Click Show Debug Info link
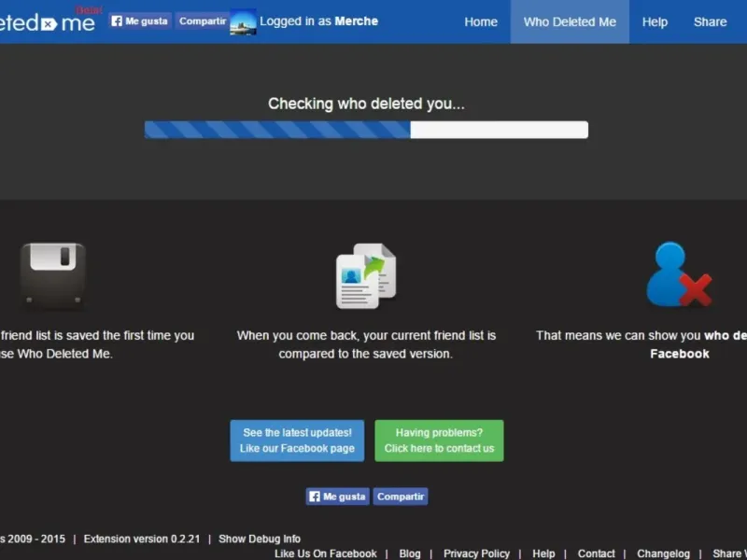 pos(260,539)
